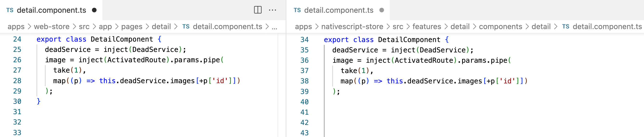
Task: Click 'ActivatedRoute' on left line 26
Action: click(x=137, y=60)
